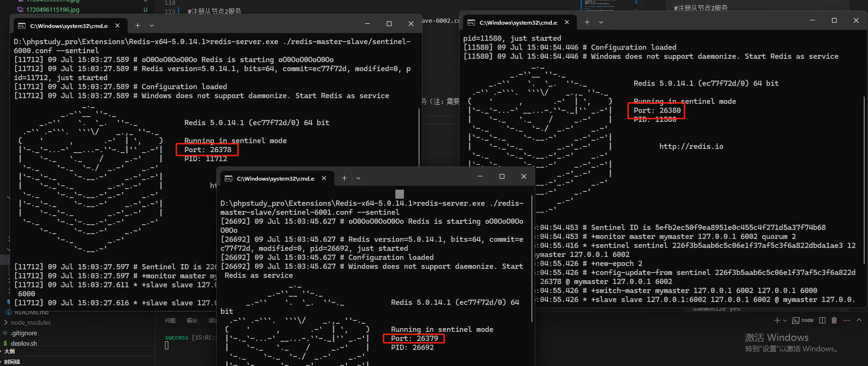Click the cmd icon on the port 26378 terminal tab
This screenshot has width=868, height=366.
(22, 26)
